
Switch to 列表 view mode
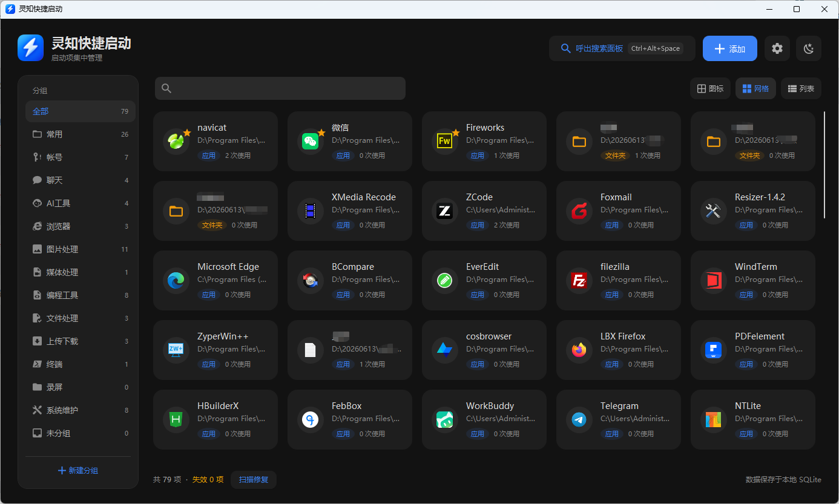801,88
